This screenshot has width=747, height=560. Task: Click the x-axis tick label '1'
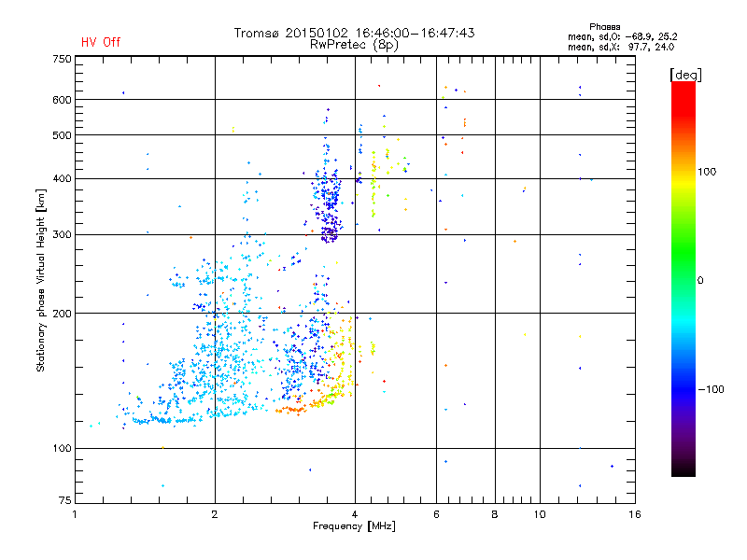(x=75, y=514)
